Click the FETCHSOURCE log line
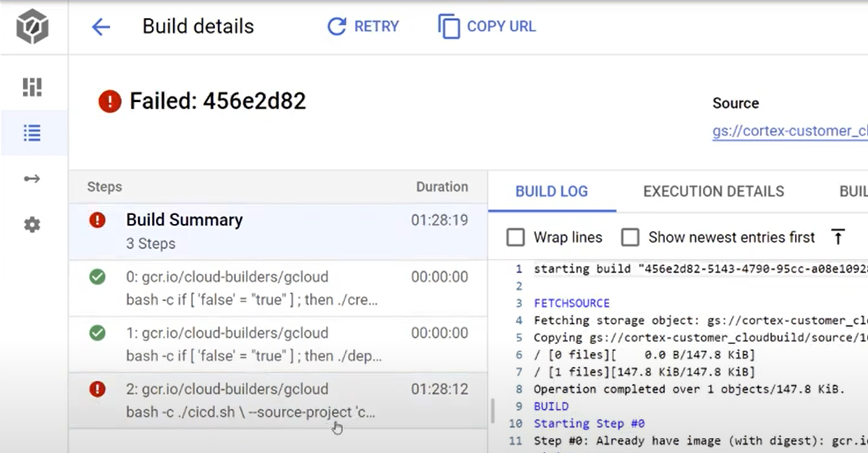 pyautogui.click(x=571, y=303)
